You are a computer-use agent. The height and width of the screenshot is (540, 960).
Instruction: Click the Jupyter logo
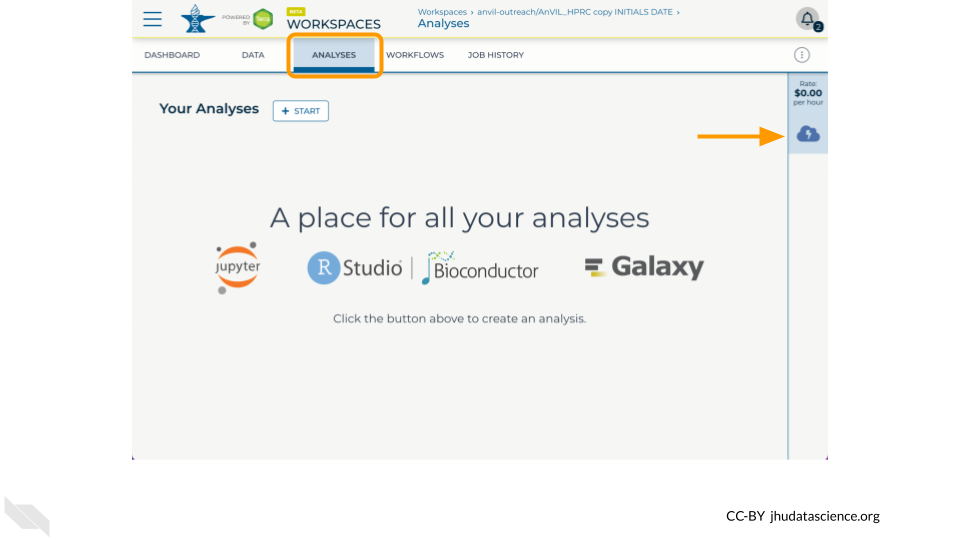pyautogui.click(x=238, y=268)
